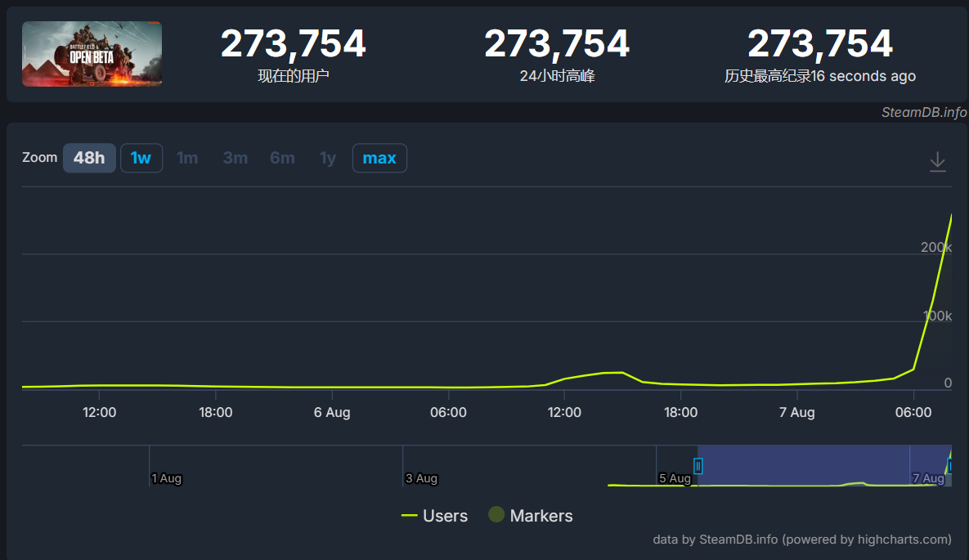Select the 1w zoom range
The image size is (969, 560).
point(141,159)
